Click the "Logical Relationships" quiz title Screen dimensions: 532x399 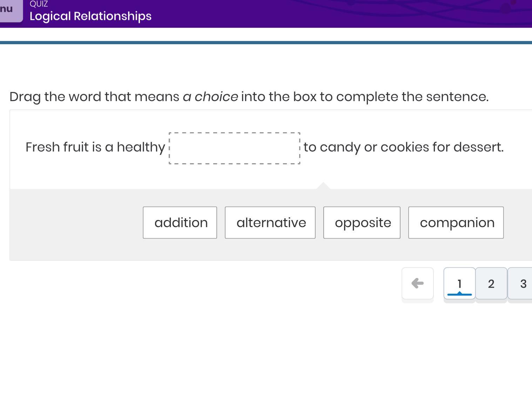[x=90, y=16]
